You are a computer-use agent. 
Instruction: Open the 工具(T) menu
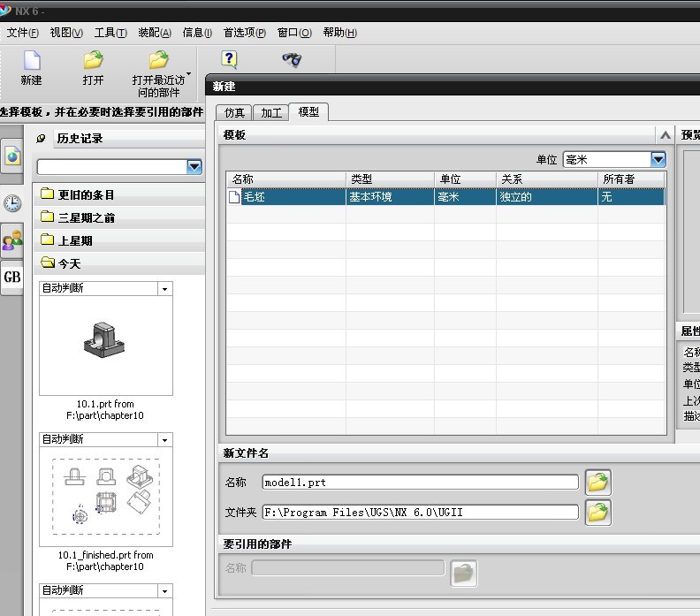[110, 33]
